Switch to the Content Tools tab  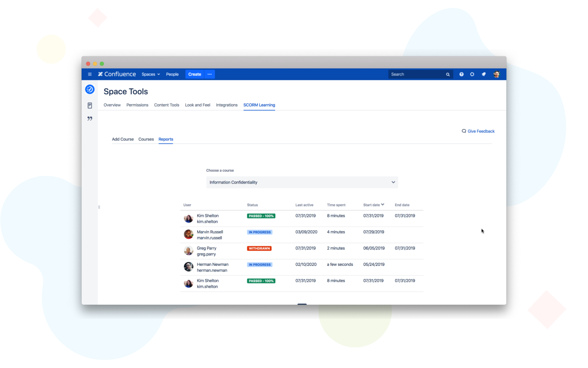166,105
